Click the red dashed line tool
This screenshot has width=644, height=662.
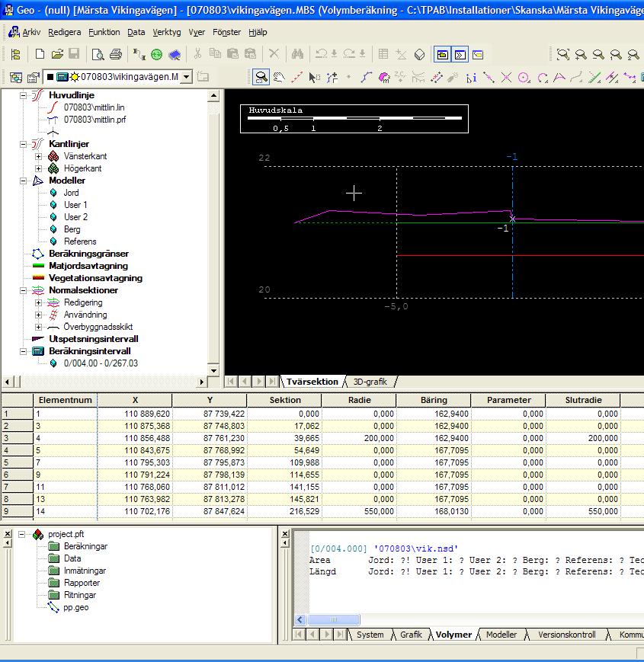297,77
